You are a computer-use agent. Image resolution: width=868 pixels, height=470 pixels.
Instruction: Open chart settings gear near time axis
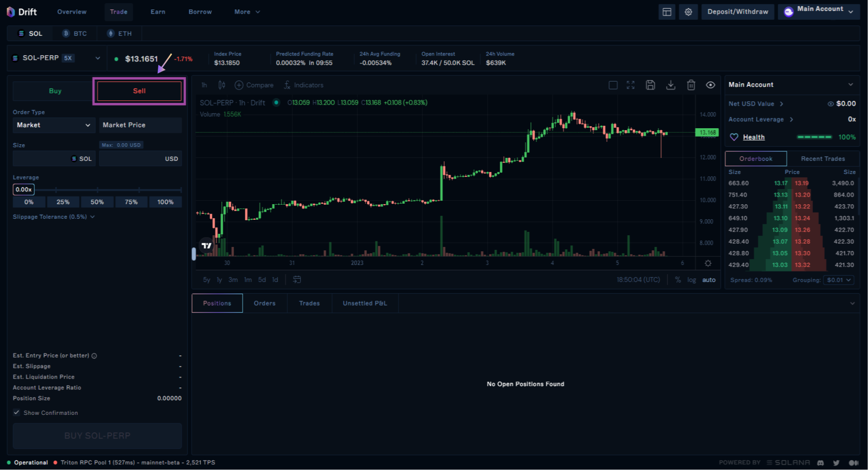pyautogui.click(x=708, y=263)
